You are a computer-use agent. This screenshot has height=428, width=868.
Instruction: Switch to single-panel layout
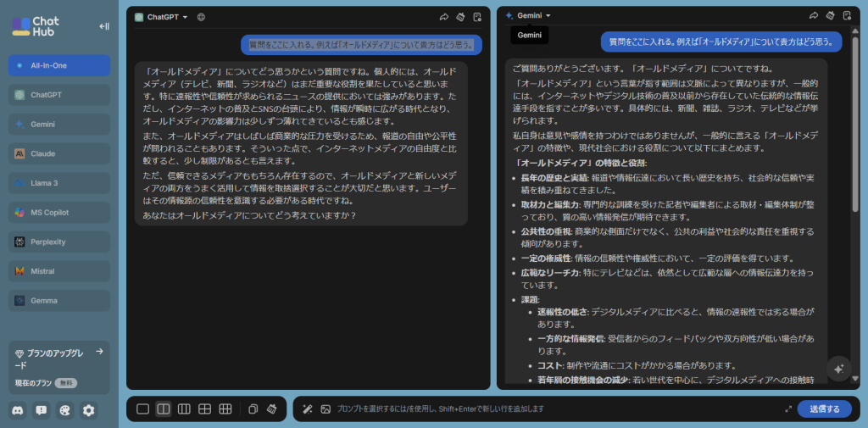click(142, 409)
